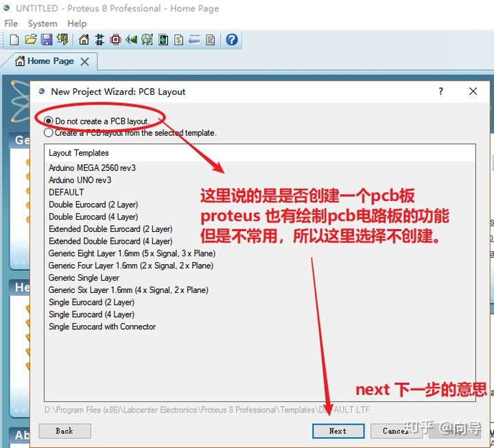The height and width of the screenshot is (448, 494).
Task: Click the Home Page house toolbar icon
Action: (84, 40)
